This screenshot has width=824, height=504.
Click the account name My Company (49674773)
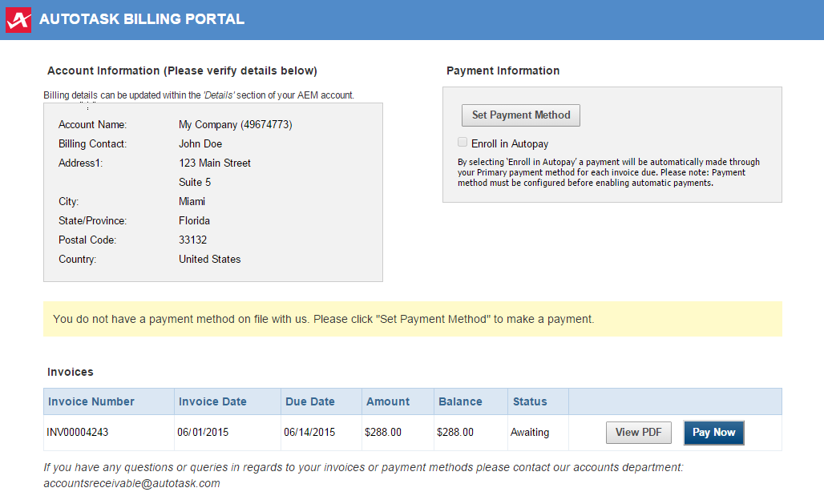[236, 124]
